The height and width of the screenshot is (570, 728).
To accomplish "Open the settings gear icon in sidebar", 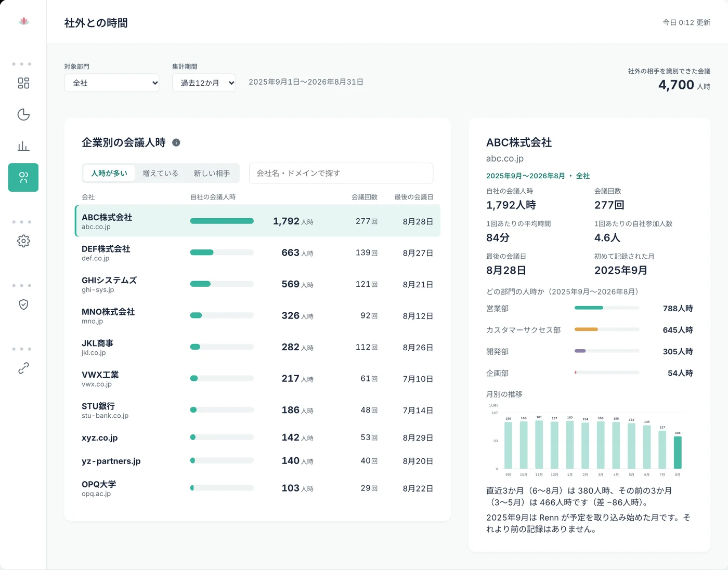I will coord(23,241).
